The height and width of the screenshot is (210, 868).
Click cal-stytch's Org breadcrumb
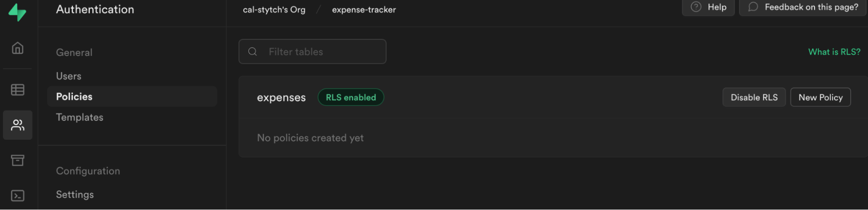click(x=274, y=10)
